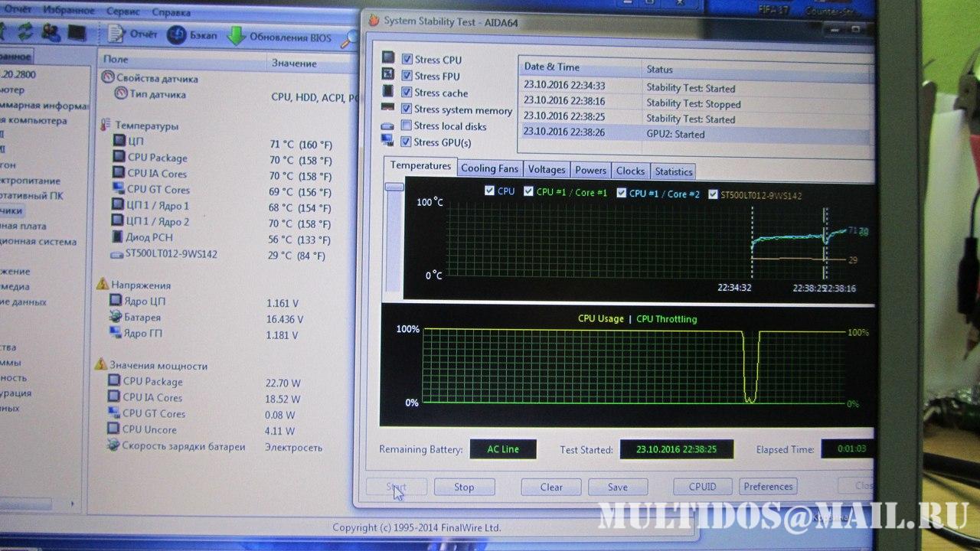Open Бэкап backup tool in toolbar

coord(177,35)
